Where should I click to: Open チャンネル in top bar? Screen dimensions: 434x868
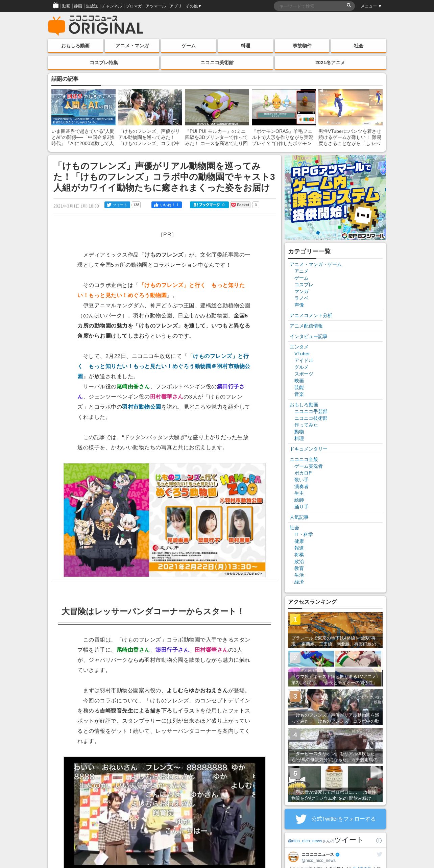(112, 6)
